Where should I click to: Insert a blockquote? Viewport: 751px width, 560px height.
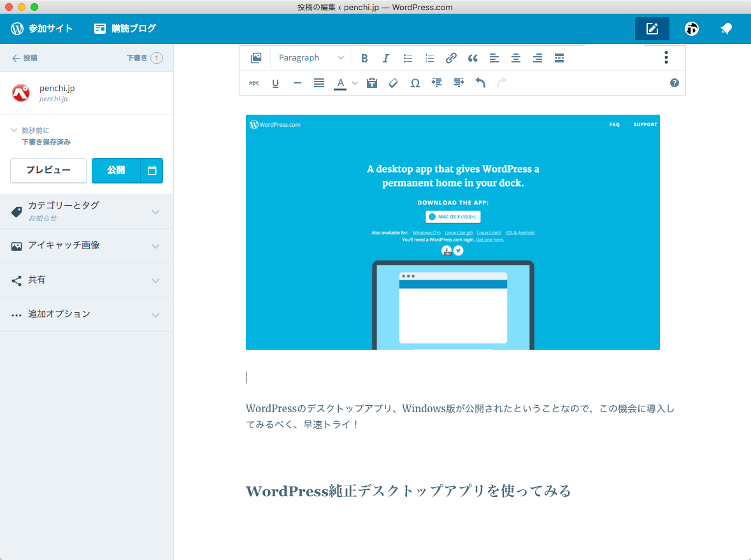(473, 58)
